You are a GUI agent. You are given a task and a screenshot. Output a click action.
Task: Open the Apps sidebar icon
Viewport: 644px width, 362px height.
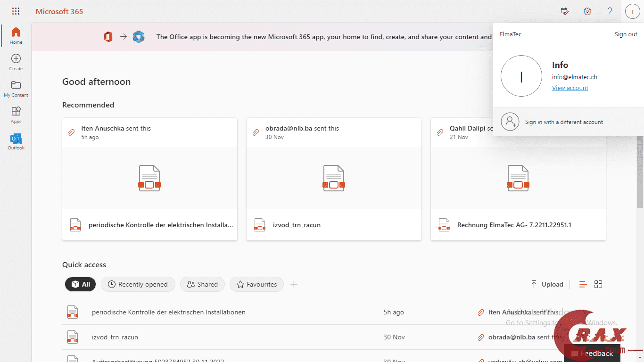16,115
